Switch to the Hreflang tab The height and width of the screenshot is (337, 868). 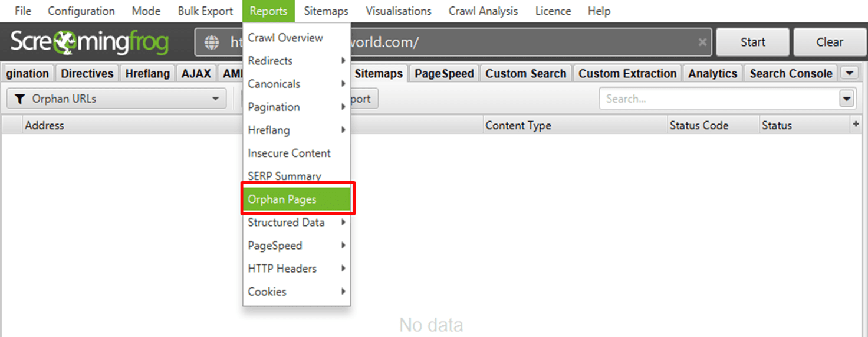tap(147, 74)
